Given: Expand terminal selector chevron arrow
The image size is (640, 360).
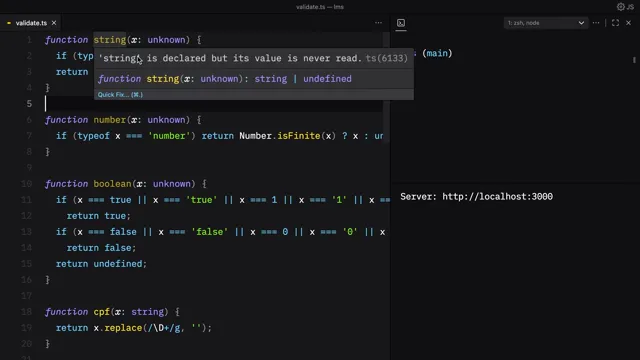Looking at the screenshot, I should click(x=581, y=23).
